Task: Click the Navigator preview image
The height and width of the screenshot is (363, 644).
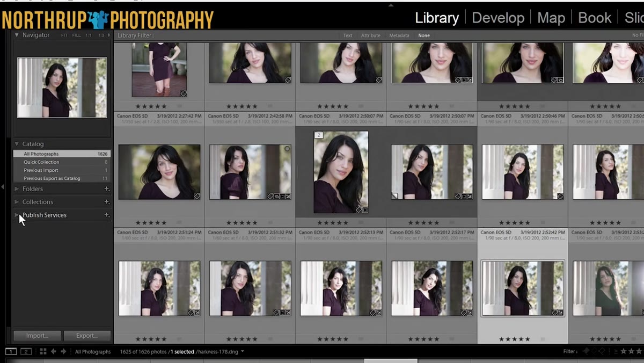Action: click(62, 88)
